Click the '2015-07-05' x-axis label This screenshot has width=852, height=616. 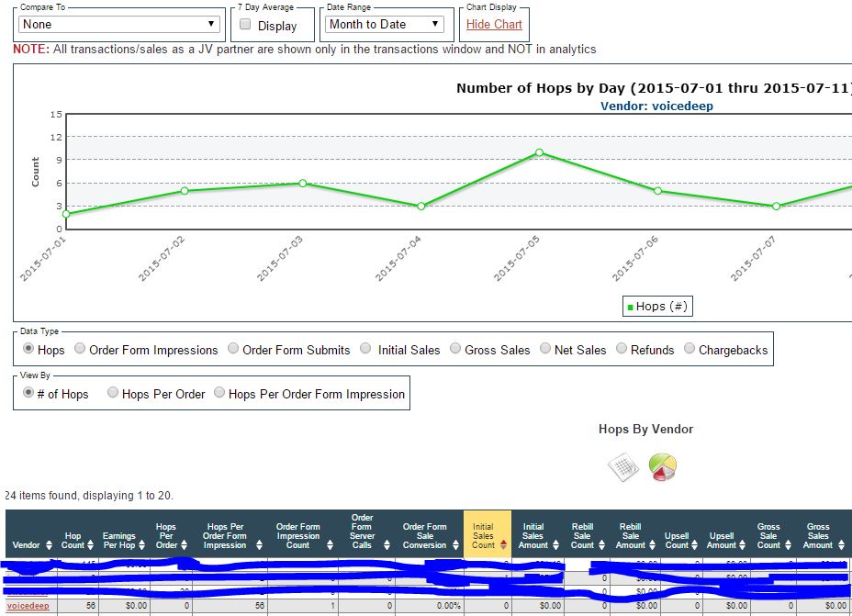point(517,259)
